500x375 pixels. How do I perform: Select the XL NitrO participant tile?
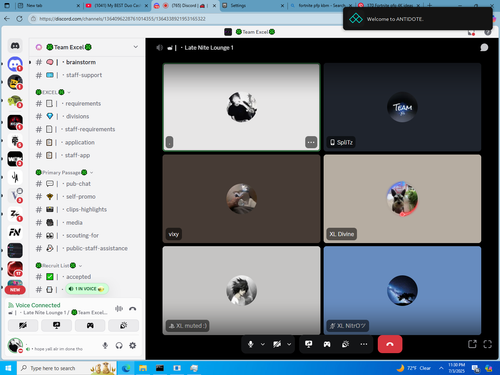tap(402, 290)
